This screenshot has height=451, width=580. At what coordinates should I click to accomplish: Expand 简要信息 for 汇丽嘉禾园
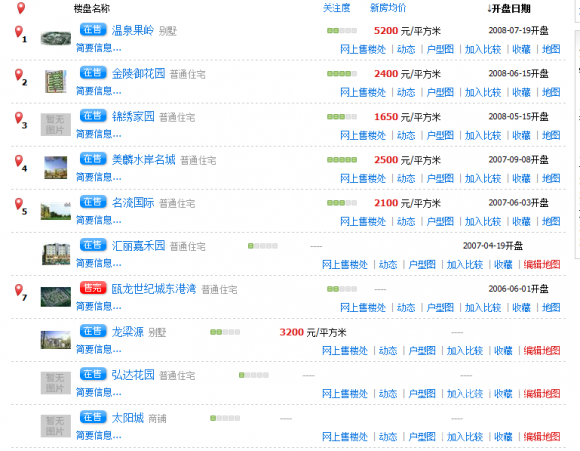(x=99, y=263)
